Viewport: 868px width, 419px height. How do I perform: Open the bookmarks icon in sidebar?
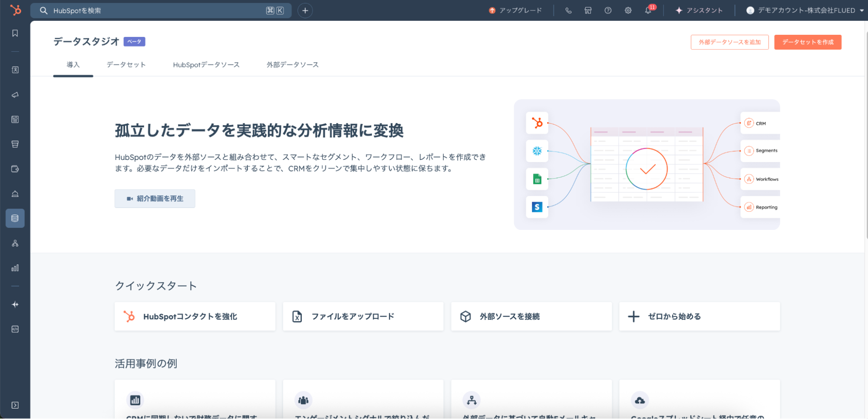tap(15, 33)
